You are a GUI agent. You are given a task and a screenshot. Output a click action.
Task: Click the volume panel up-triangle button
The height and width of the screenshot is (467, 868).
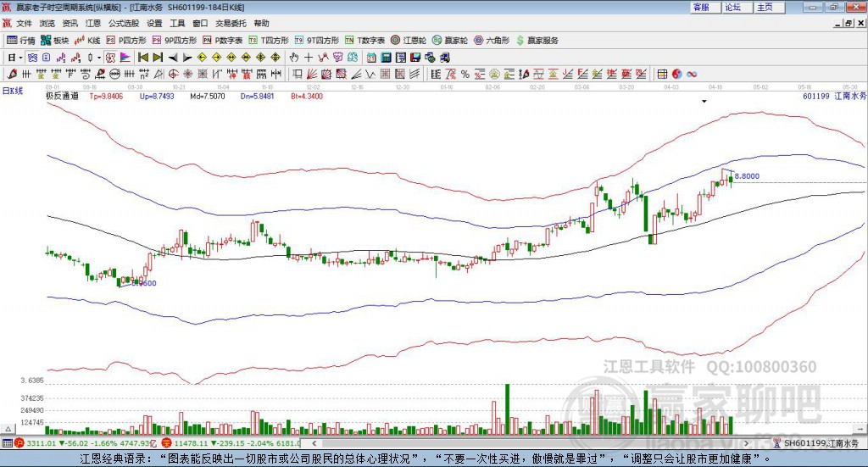click(8, 429)
